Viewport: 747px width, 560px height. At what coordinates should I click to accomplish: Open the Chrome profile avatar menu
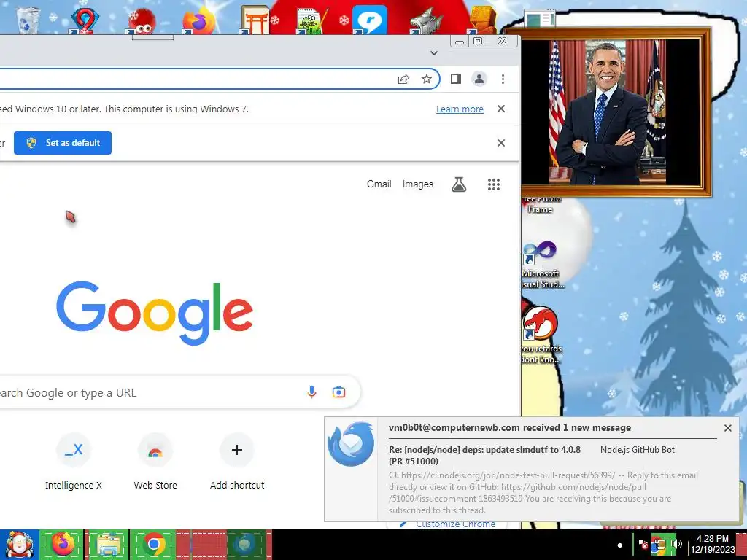479,79
